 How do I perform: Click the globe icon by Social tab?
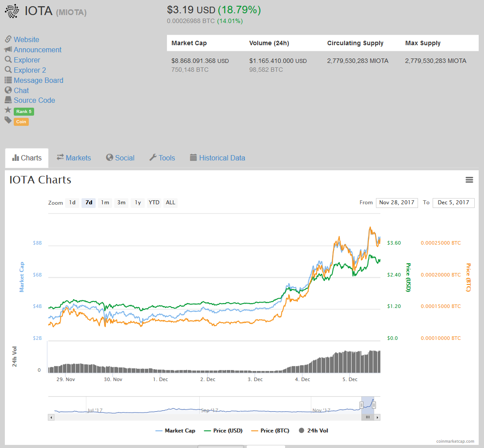click(x=109, y=158)
